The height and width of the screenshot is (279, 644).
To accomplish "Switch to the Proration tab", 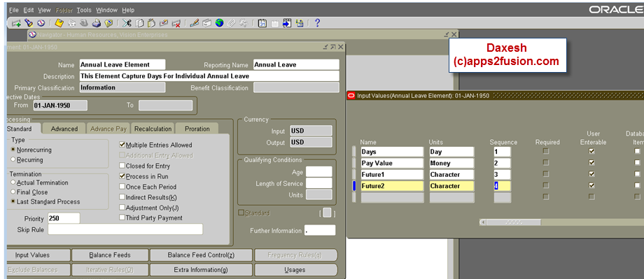I will point(197,129).
